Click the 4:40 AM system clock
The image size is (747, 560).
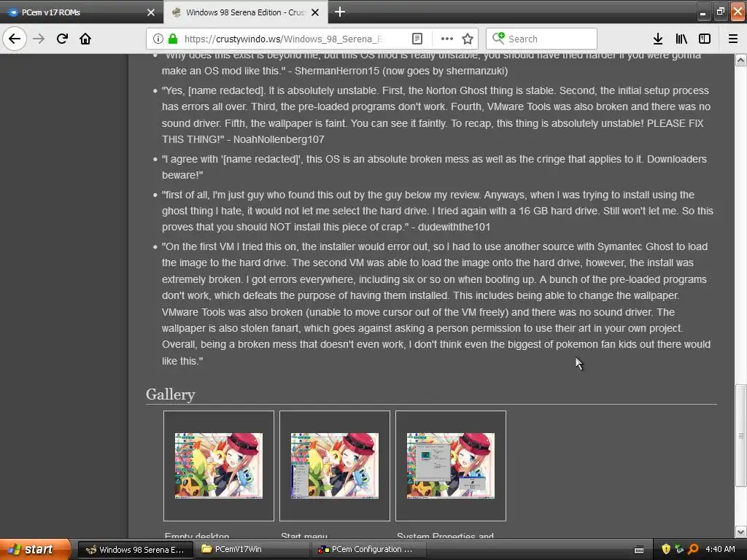tap(720, 550)
